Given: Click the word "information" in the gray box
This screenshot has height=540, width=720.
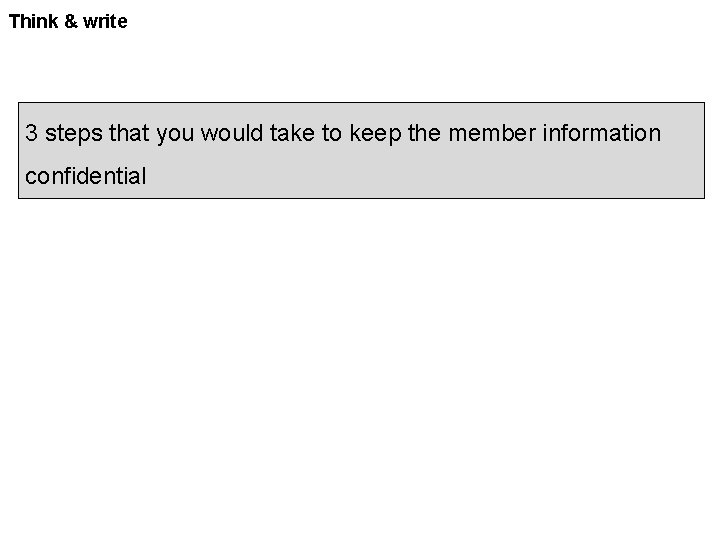Looking at the screenshot, I should pyautogui.click(x=606, y=133).
